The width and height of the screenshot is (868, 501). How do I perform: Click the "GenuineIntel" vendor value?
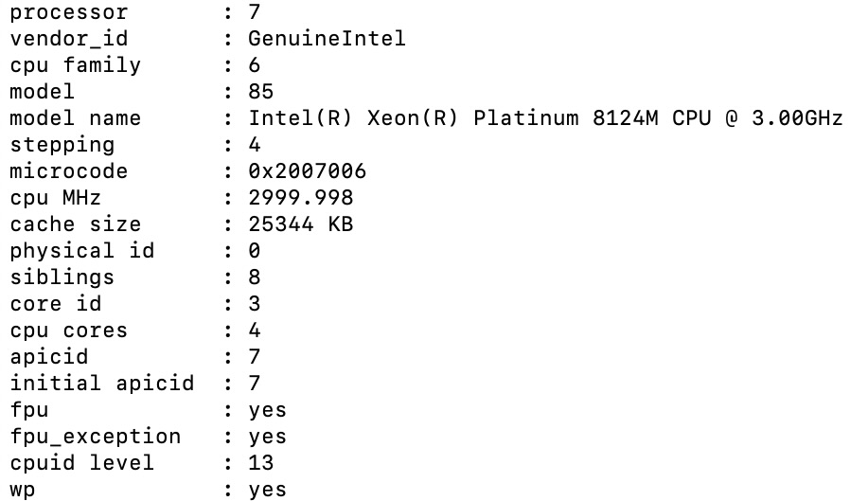click(x=327, y=39)
